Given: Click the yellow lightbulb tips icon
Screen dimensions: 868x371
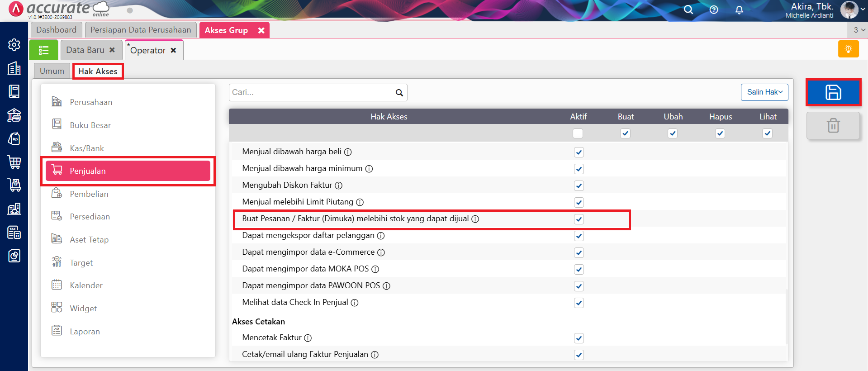Looking at the screenshot, I should [848, 49].
